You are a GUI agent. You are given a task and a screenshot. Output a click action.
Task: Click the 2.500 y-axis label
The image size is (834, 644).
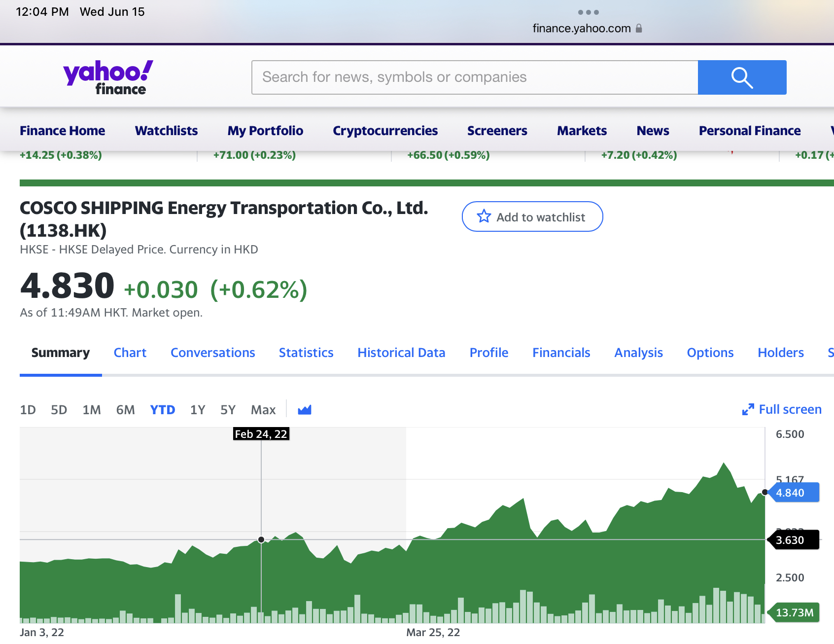(x=790, y=577)
